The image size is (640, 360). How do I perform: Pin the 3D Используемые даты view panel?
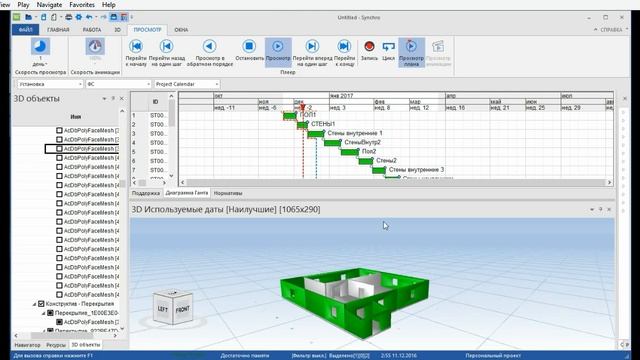click(600, 209)
